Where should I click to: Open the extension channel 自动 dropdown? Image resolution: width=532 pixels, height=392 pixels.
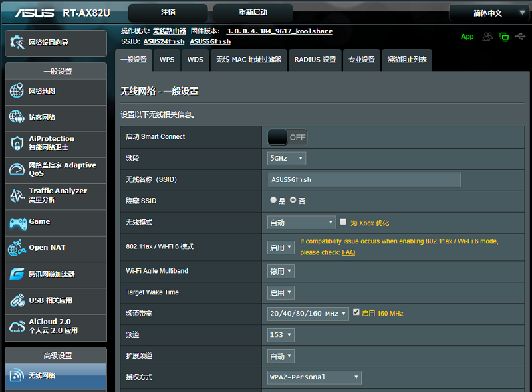tap(281, 356)
